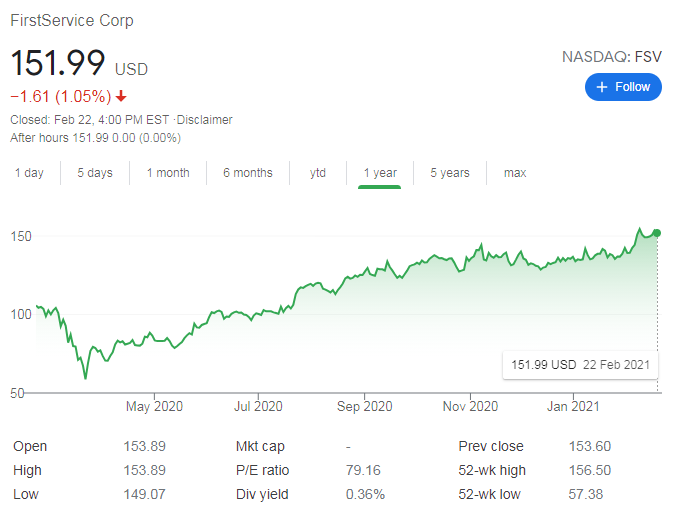The height and width of the screenshot is (519, 673).
Task: Click the NASDAQ: FSV ticker label
Action: click(x=612, y=57)
